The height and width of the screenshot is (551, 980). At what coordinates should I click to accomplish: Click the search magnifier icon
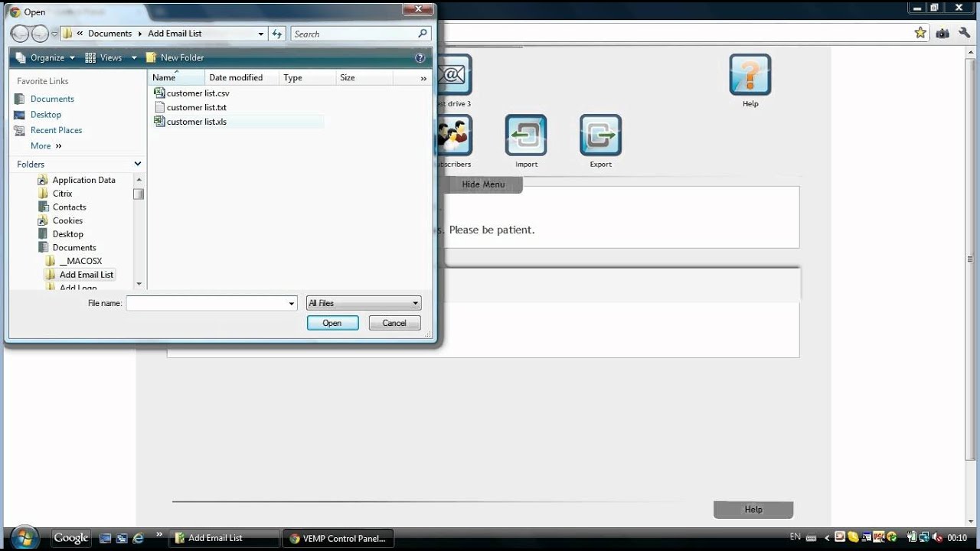tap(423, 34)
